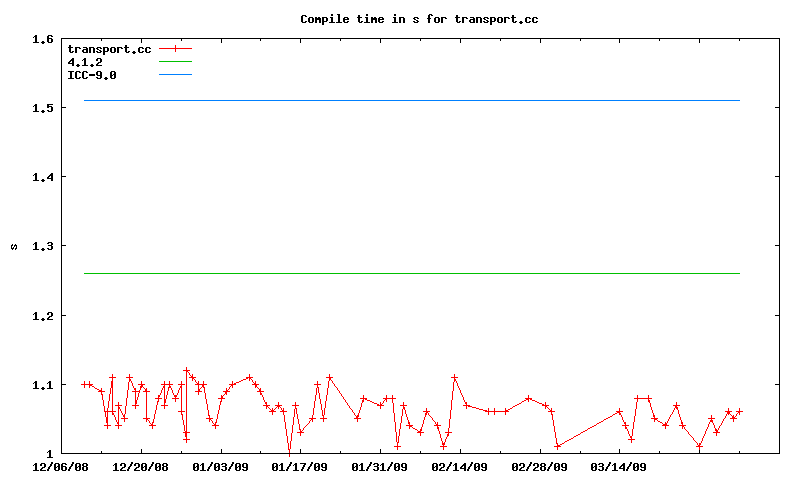Select the 12/06/08 date on x-axis
The height and width of the screenshot is (480, 800).
[x=60, y=466]
